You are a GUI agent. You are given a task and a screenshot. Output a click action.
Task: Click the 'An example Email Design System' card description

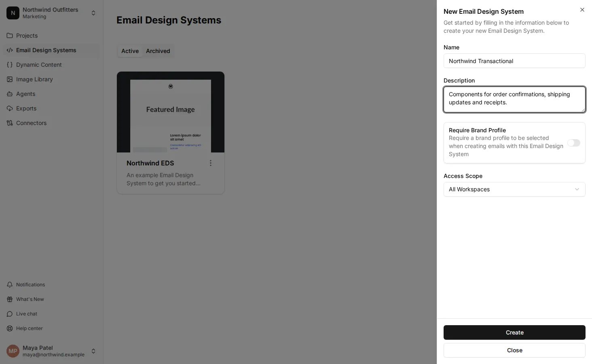coord(164,179)
